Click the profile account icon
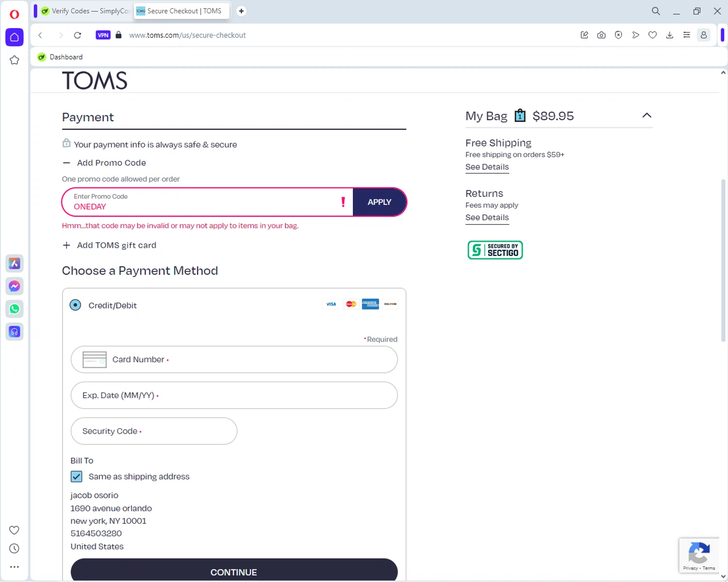The height and width of the screenshot is (582, 728). [703, 35]
